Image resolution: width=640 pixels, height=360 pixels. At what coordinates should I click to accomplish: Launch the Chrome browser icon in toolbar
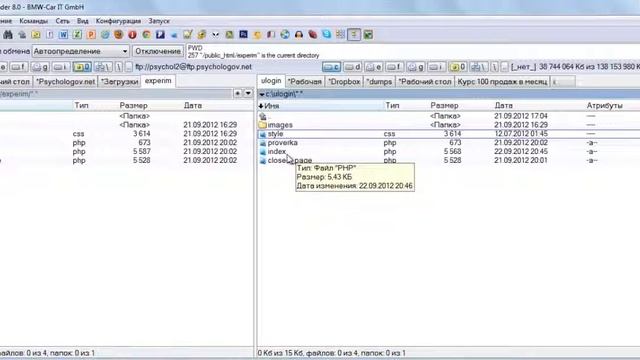coord(146,35)
